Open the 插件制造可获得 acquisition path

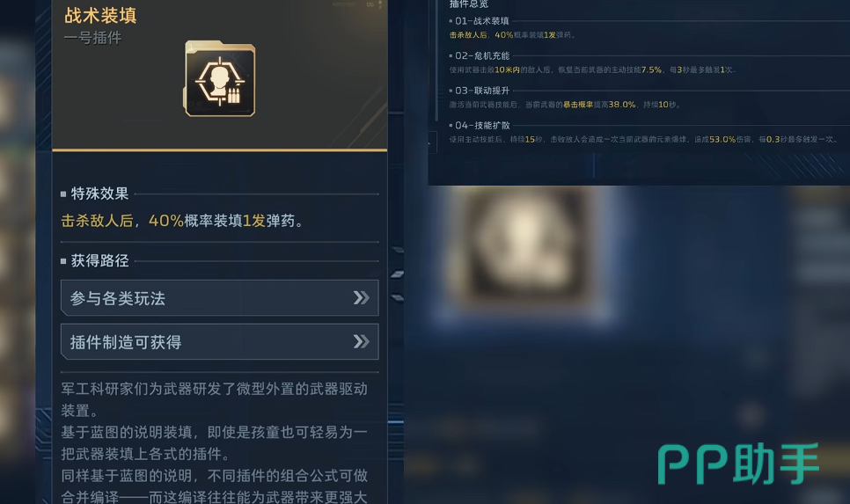click(220, 342)
